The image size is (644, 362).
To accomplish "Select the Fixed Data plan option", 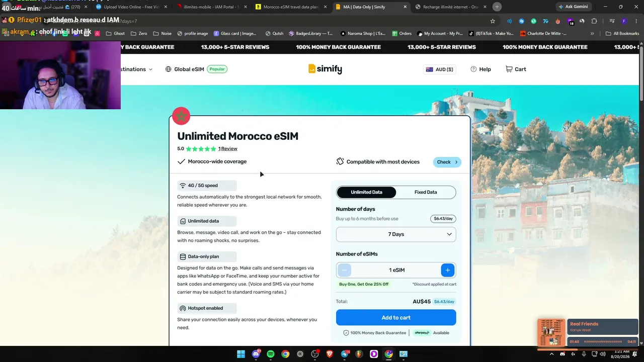I will [x=426, y=192].
